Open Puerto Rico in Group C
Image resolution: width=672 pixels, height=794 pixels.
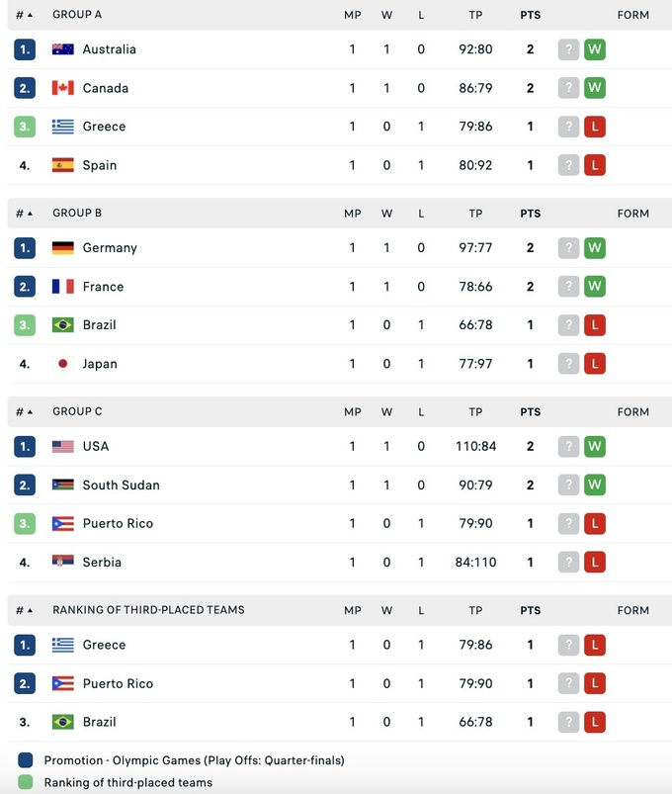[x=118, y=524]
